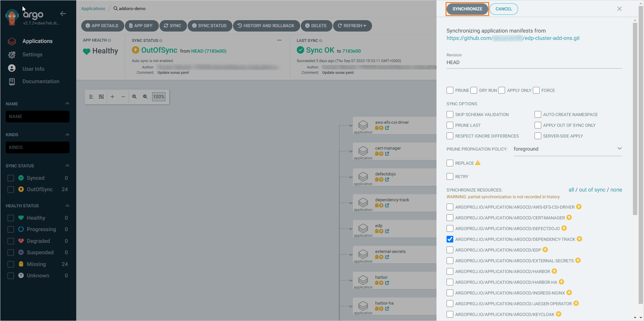Click the minus collapse nodes icon
This screenshot has height=321, width=644.
point(123,97)
